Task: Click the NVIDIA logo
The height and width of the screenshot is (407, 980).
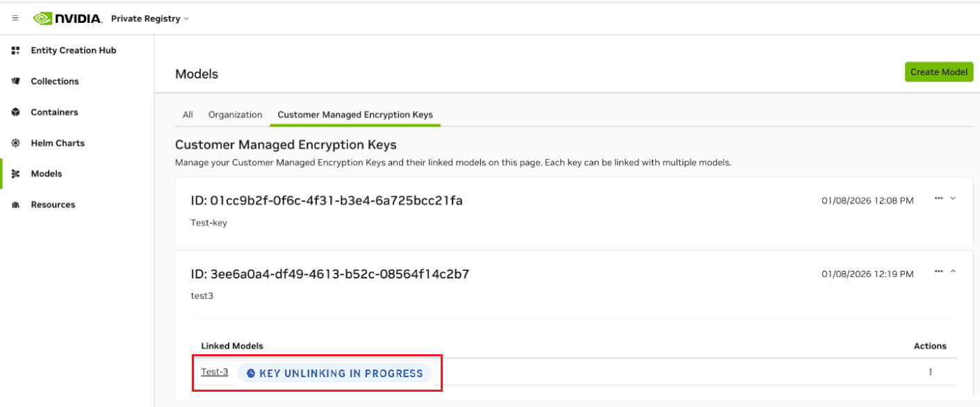Action: click(x=67, y=19)
